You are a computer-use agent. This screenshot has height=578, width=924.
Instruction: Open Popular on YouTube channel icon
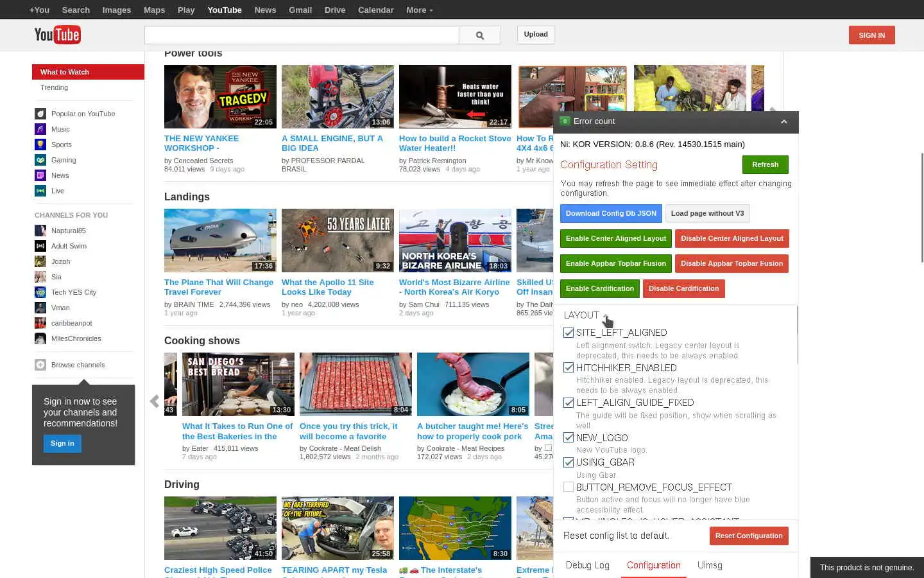pos(40,114)
